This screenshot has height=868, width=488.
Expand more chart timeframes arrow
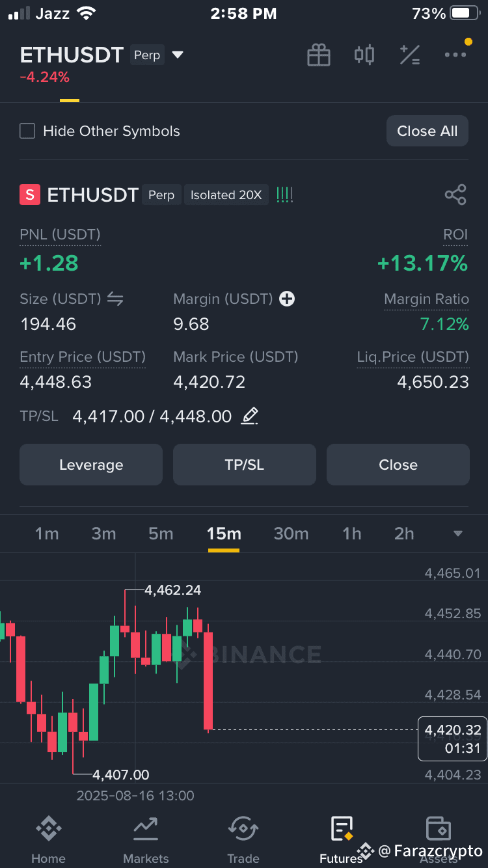[458, 534]
